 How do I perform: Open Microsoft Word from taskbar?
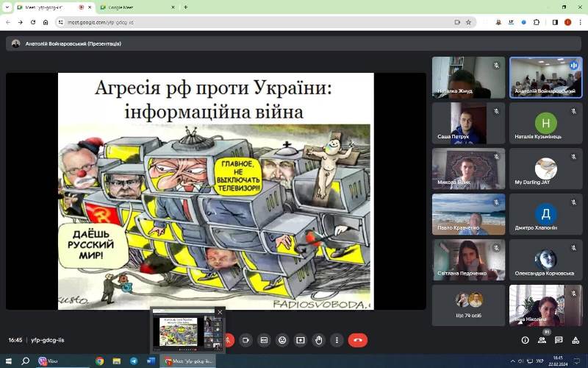pyautogui.click(x=151, y=361)
